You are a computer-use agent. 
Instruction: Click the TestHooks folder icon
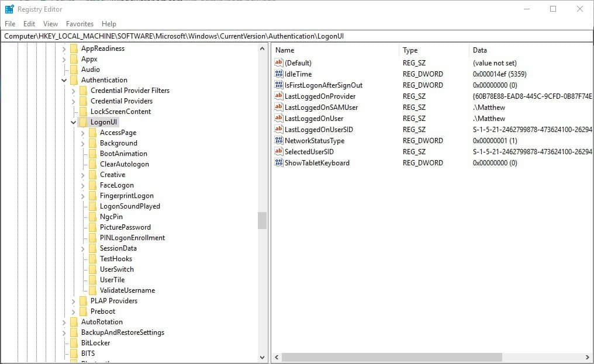pos(93,259)
